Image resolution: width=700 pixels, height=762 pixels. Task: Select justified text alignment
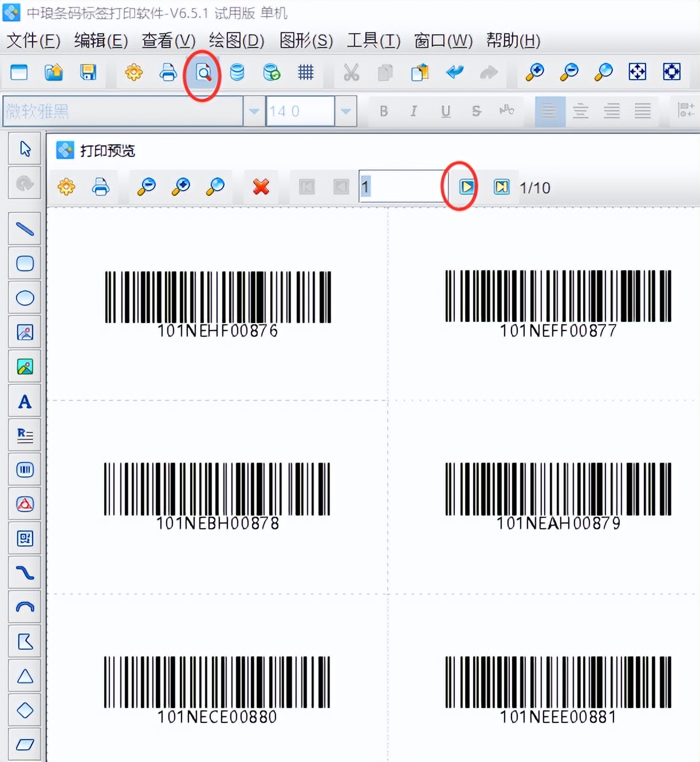tap(643, 111)
